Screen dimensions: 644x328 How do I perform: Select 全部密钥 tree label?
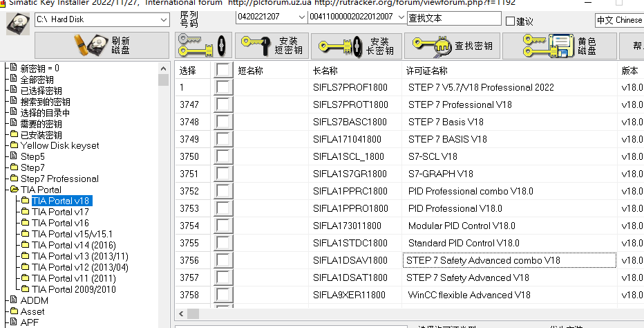point(37,79)
